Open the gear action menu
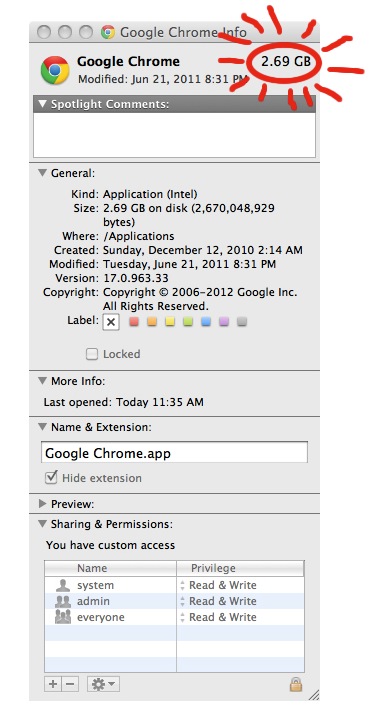 [x=104, y=684]
